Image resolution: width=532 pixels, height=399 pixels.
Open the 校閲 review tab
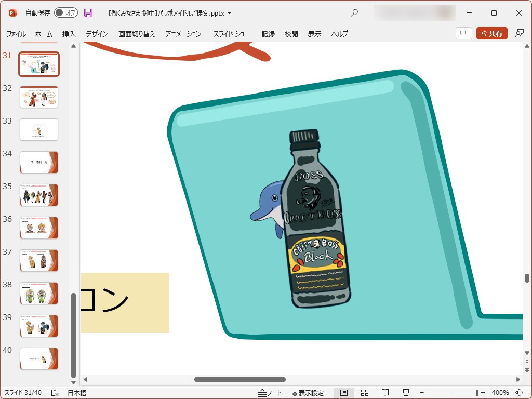(291, 33)
